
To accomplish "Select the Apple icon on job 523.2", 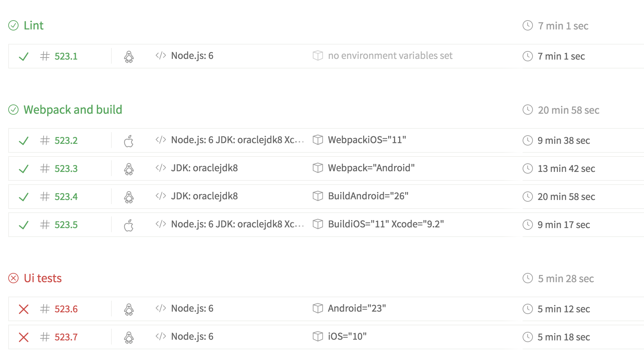I will tap(129, 140).
